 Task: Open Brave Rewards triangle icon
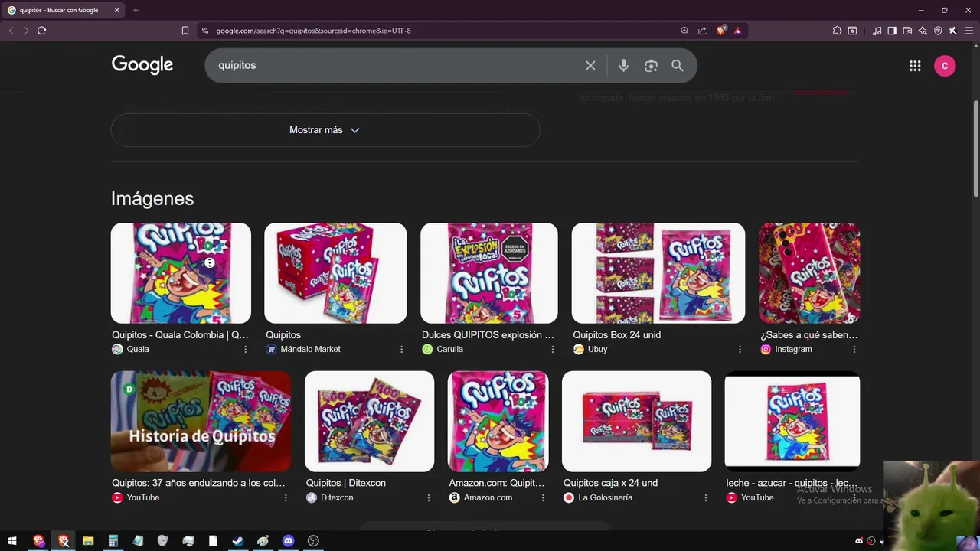[737, 31]
